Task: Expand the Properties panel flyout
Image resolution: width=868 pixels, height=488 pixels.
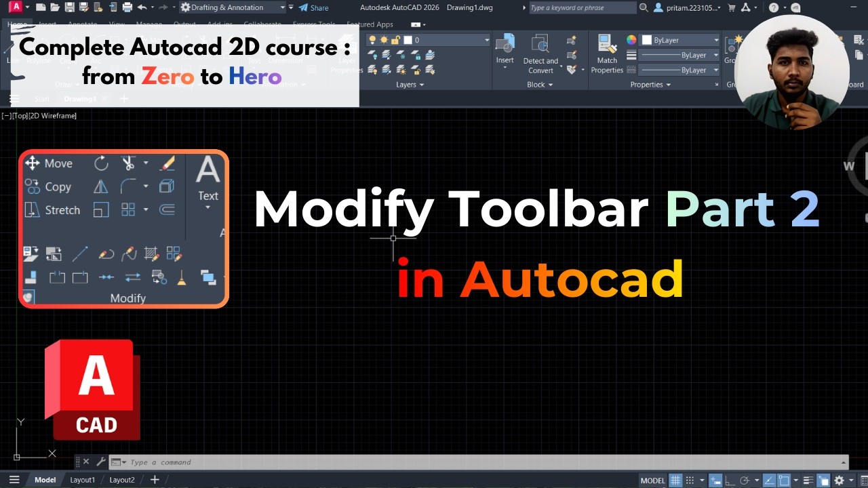Action: tap(650, 85)
